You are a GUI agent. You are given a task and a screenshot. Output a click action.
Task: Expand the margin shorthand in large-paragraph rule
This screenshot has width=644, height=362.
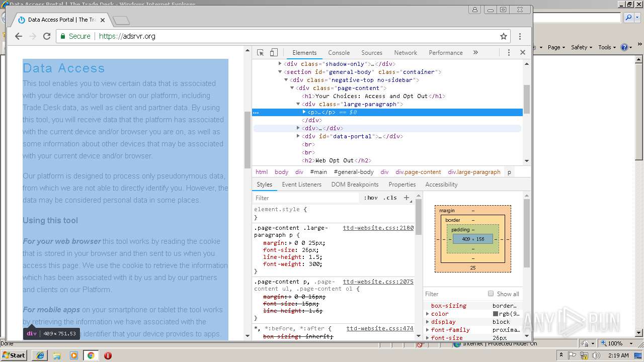coord(291,243)
